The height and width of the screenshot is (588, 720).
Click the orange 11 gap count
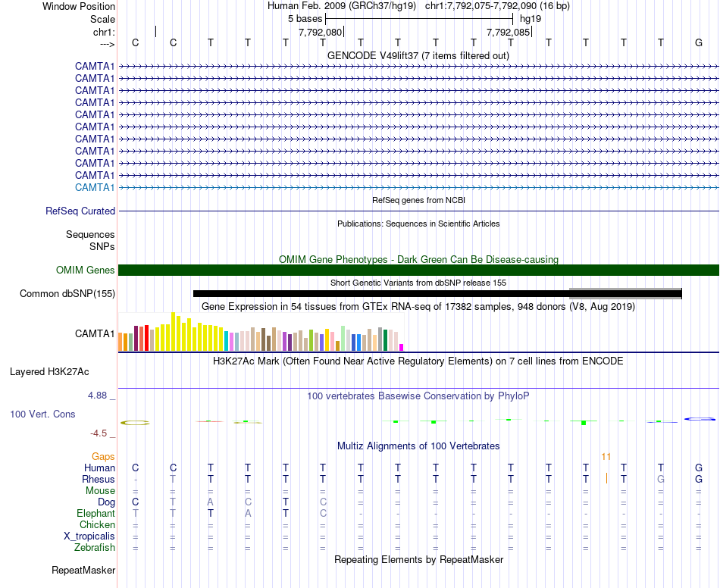(x=606, y=456)
